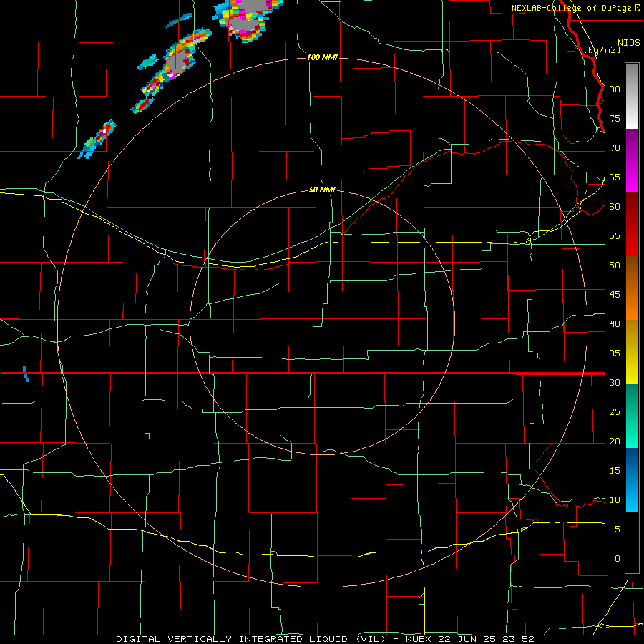Click the 5 value on the scale

618,529
